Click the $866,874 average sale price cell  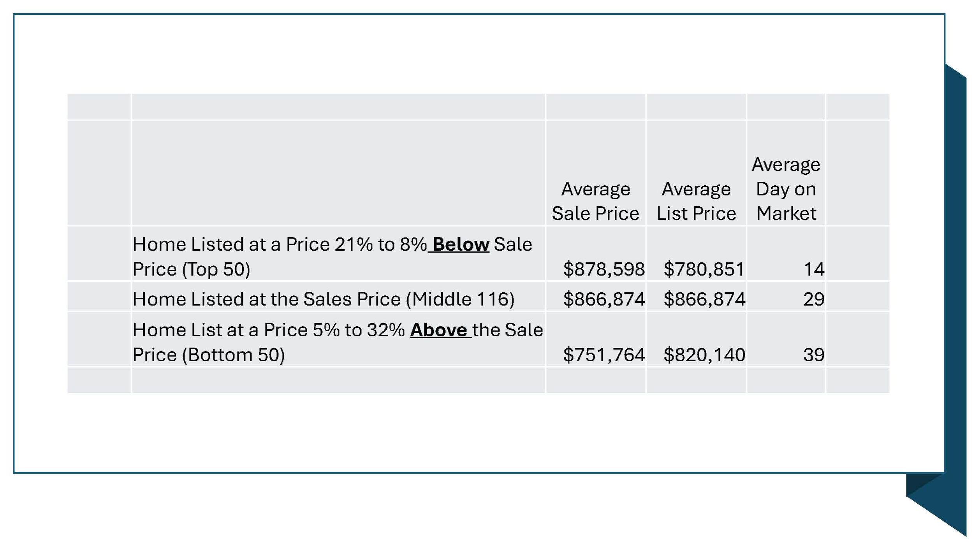[604, 299]
